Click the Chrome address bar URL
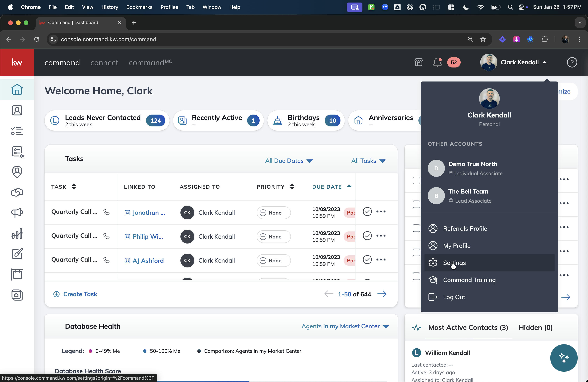Image resolution: width=588 pixels, height=382 pixels. (x=108, y=39)
